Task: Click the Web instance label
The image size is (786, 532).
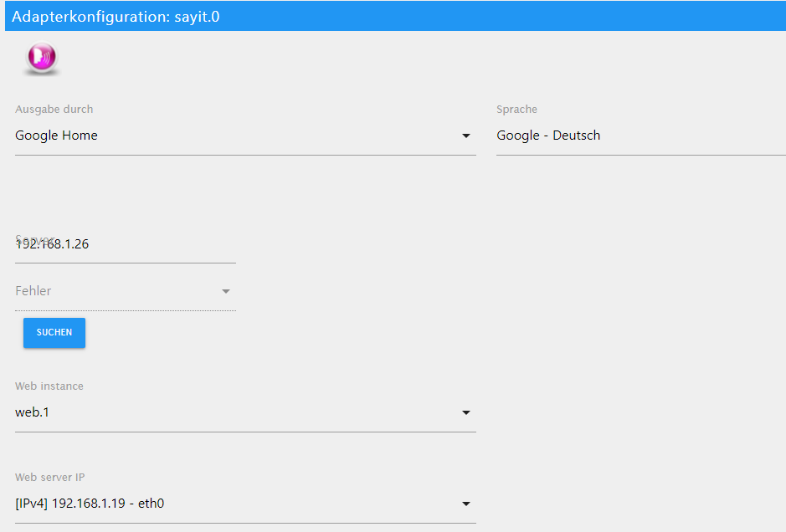Action: coord(49,386)
